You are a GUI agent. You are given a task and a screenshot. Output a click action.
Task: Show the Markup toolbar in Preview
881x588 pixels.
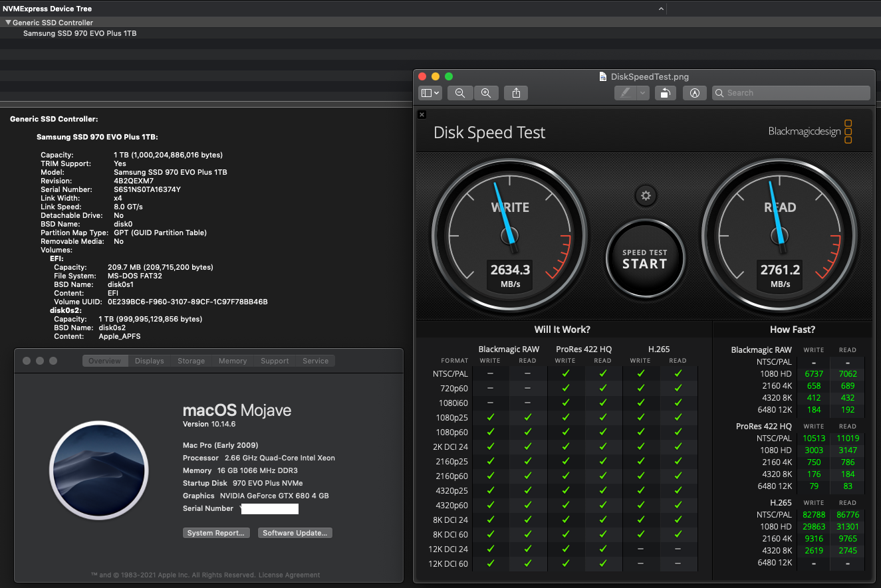click(x=694, y=93)
